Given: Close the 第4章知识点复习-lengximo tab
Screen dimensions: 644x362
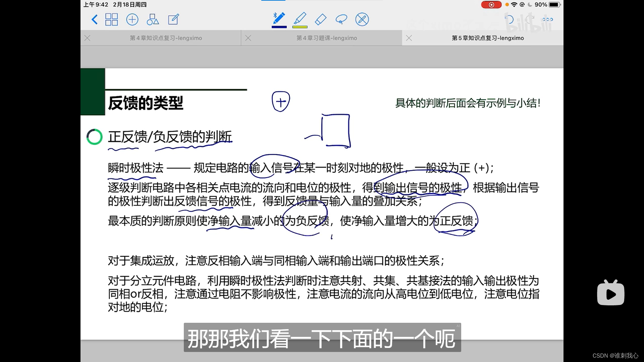Looking at the screenshot, I should pyautogui.click(x=88, y=38).
